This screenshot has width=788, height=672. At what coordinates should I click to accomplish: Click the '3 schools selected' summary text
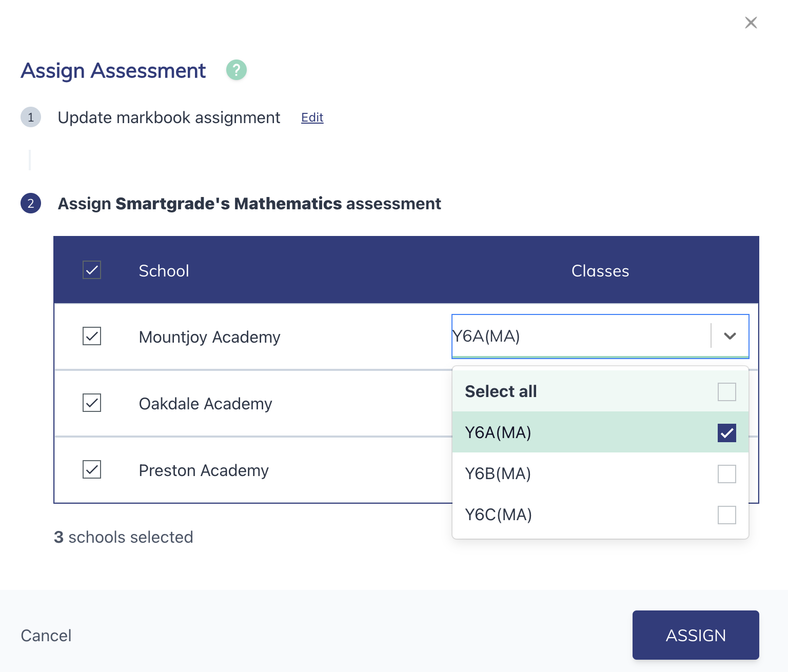tap(124, 537)
